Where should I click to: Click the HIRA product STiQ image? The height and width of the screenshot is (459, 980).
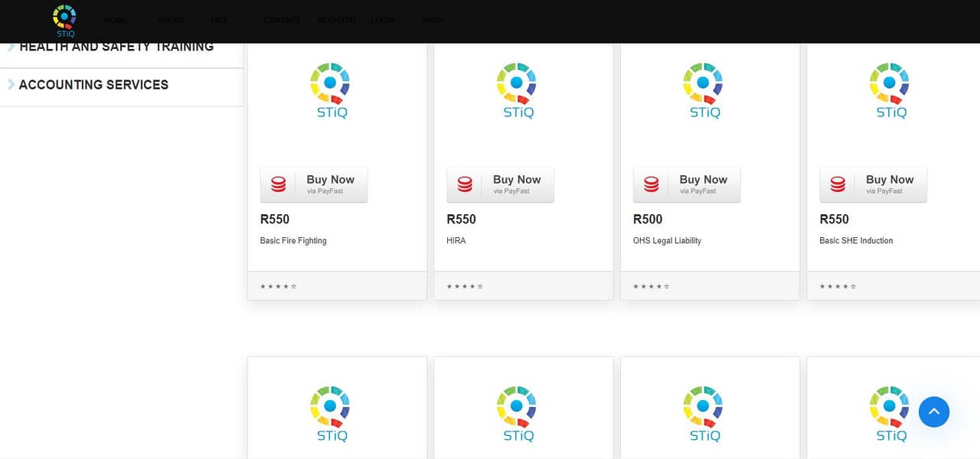pos(517,91)
